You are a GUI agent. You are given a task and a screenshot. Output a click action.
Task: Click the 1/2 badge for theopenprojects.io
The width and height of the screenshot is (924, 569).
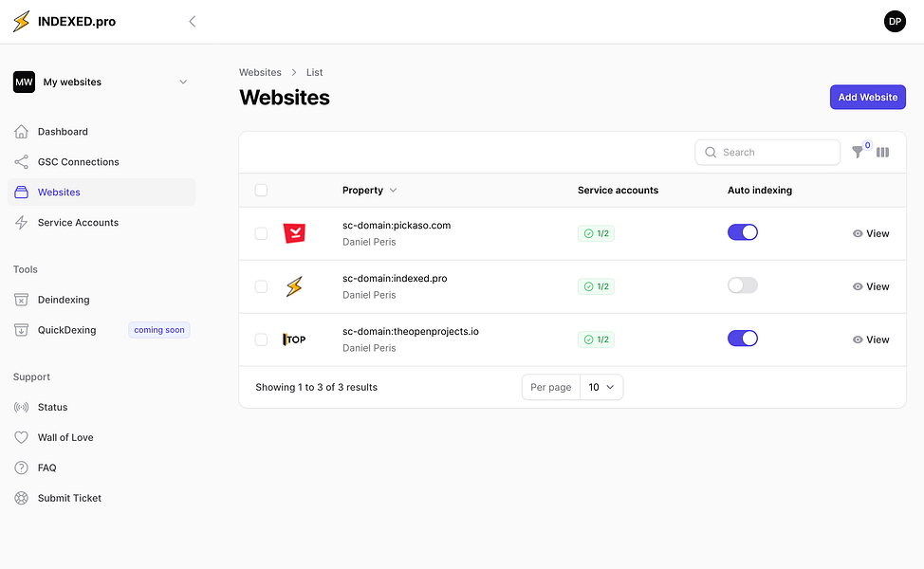596,340
